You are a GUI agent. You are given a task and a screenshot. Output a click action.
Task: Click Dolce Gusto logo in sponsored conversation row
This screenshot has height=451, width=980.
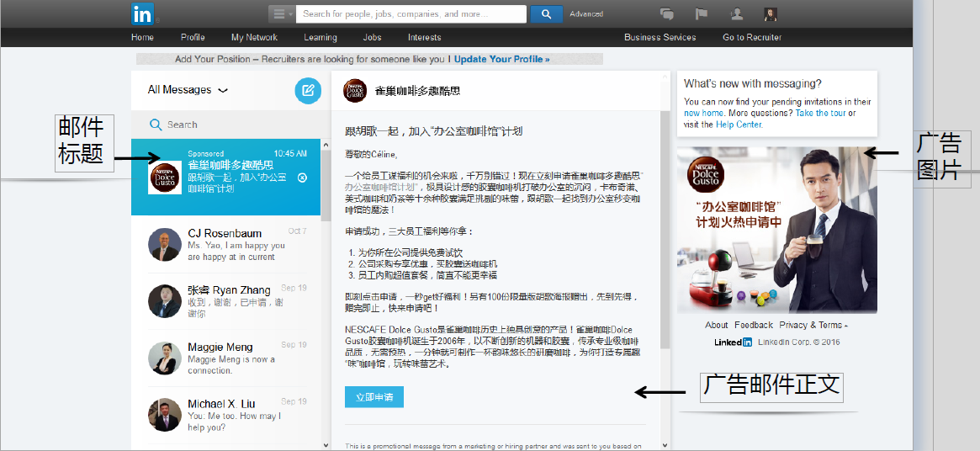[x=164, y=178]
